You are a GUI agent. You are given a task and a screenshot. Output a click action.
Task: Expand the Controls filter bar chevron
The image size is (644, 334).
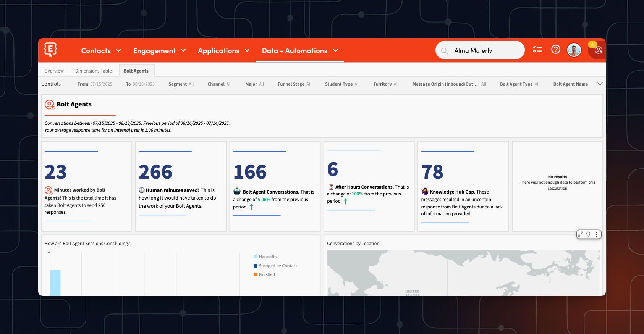coord(600,84)
